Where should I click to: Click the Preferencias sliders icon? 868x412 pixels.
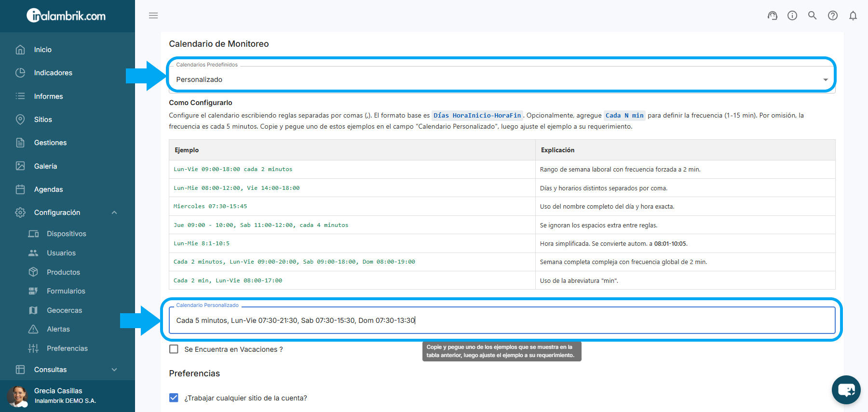(33, 348)
